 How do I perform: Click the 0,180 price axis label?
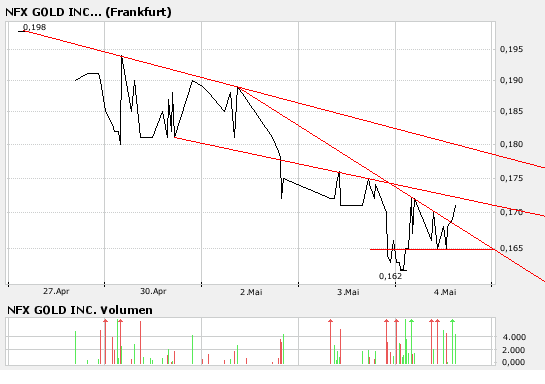coord(511,144)
